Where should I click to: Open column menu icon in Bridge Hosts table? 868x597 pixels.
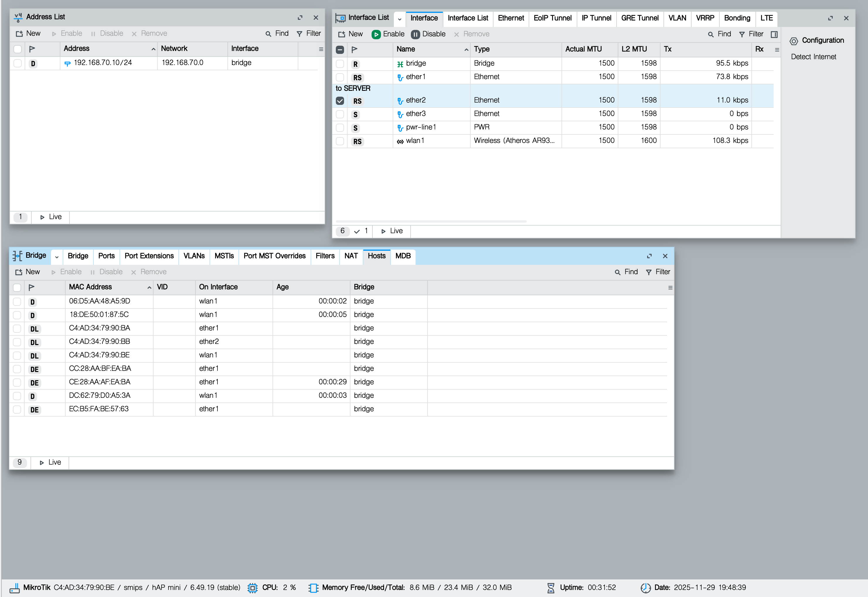[x=670, y=287]
